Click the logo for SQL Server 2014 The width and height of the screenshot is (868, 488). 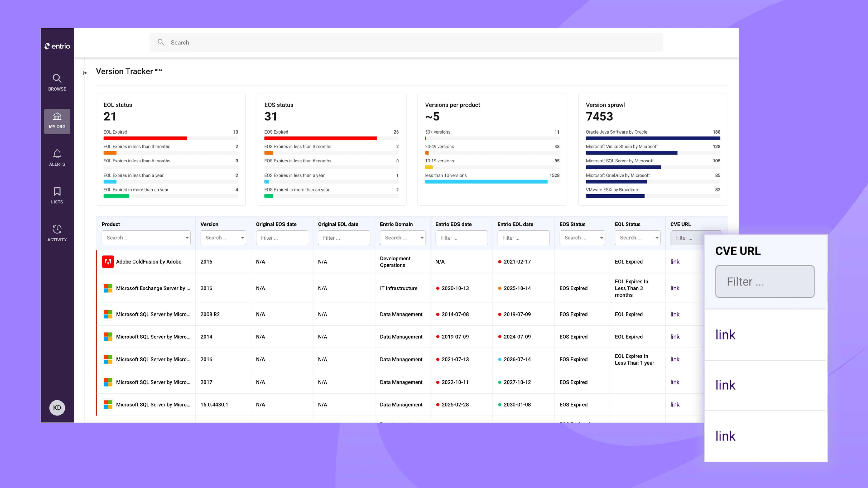pos(108,337)
